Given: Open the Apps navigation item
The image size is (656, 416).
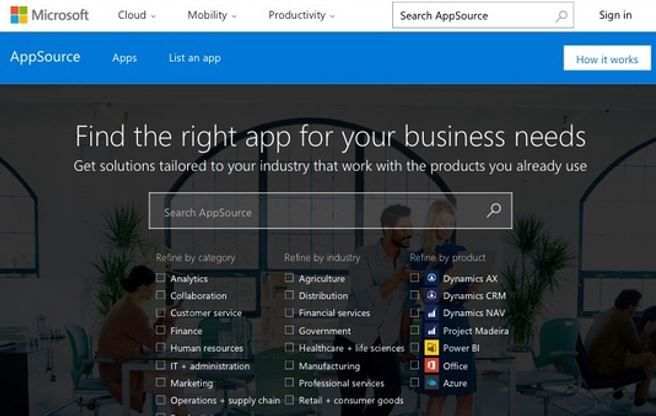Looking at the screenshot, I should tap(124, 58).
